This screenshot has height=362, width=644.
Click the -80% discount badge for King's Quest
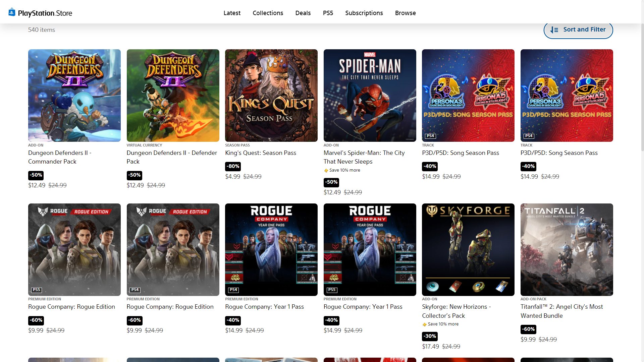233,166
